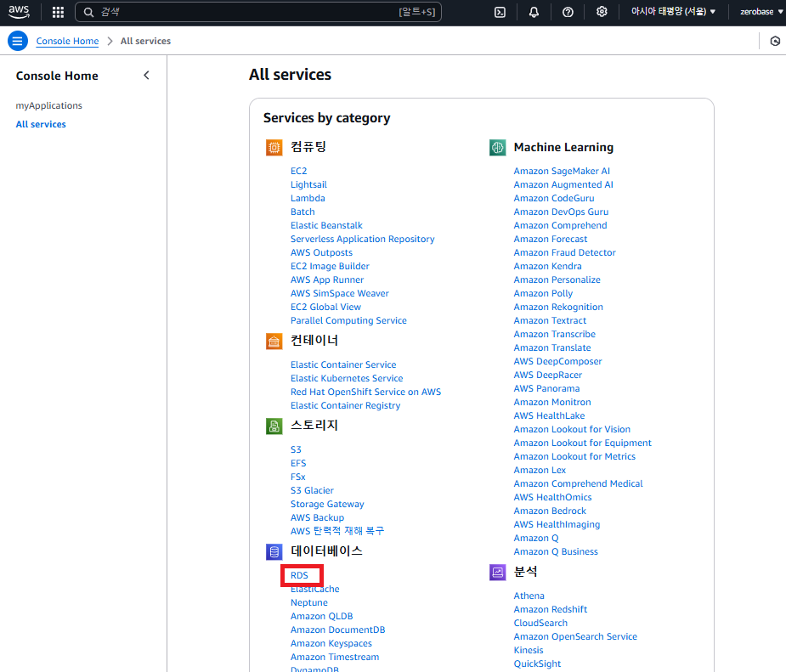Open Elastic Kubernetes Service link
This screenshot has height=672, width=786.
tap(347, 378)
